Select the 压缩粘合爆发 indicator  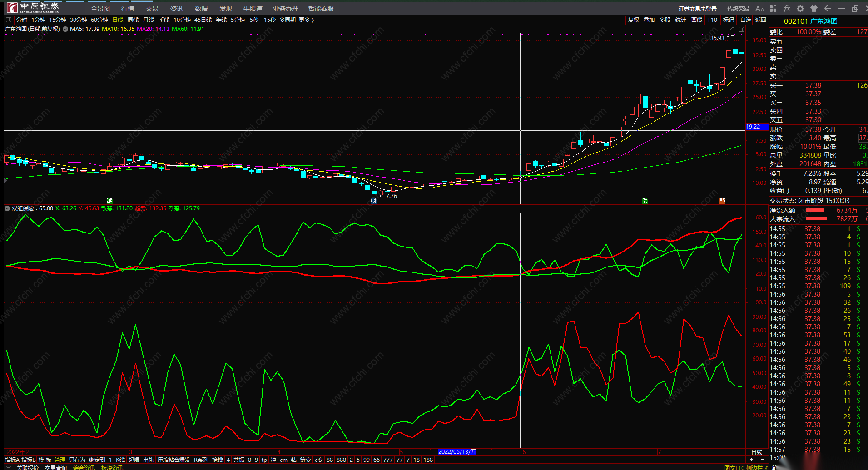pyautogui.click(x=174, y=460)
